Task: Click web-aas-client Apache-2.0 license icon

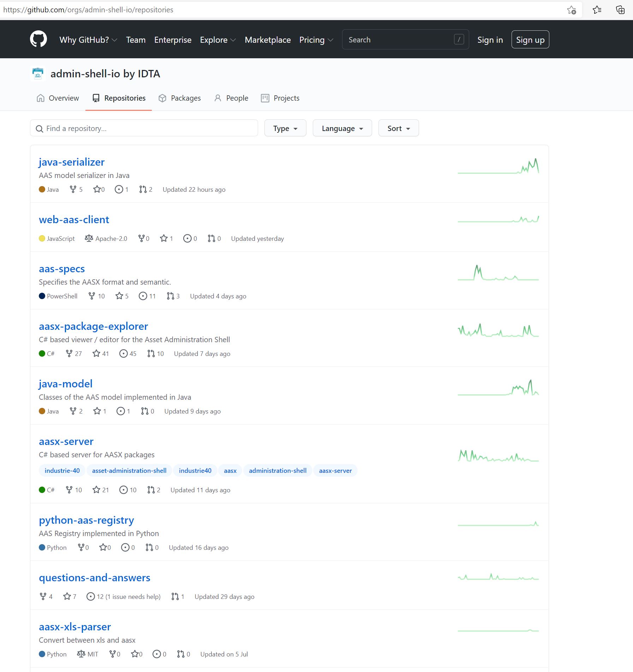Action: pos(89,239)
